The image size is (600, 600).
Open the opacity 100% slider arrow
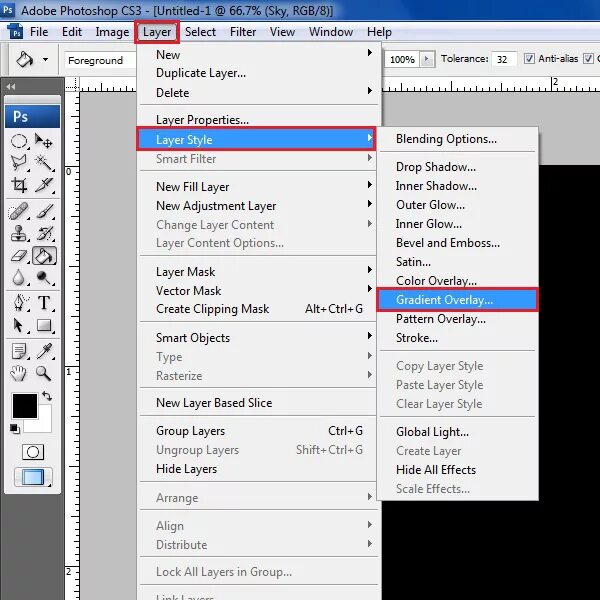pos(427,59)
